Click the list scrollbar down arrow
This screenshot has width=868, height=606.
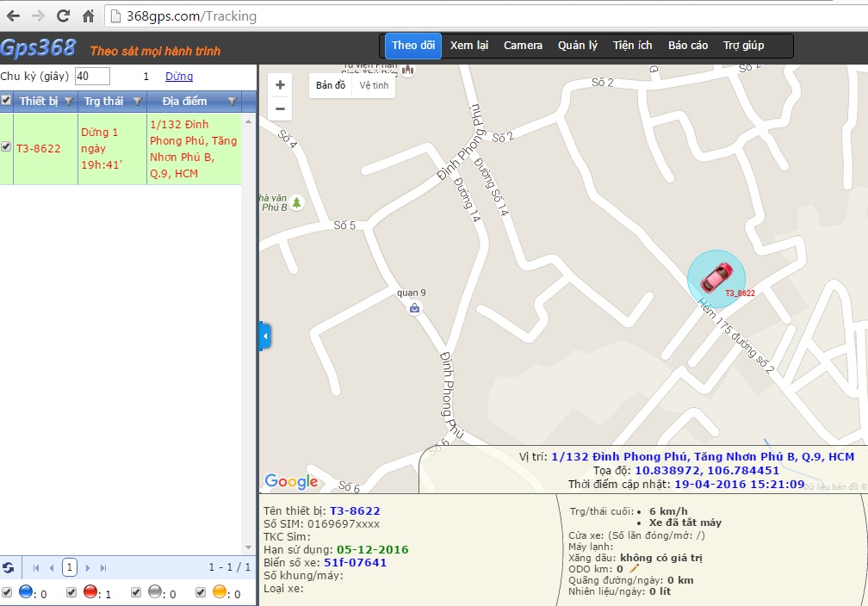coord(249,547)
